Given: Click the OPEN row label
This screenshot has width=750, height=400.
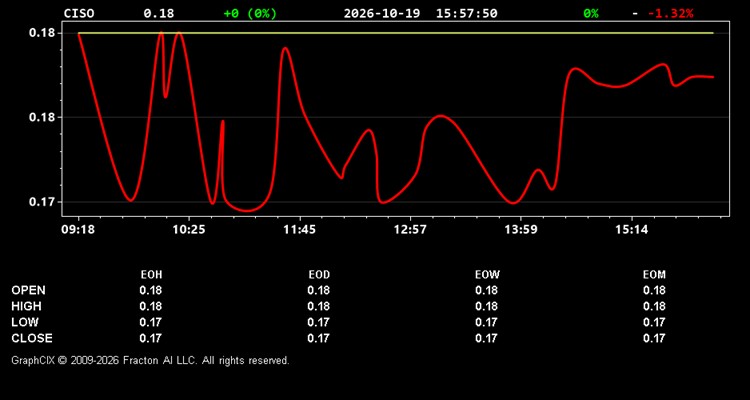Looking at the screenshot, I should (x=29, y=290).
